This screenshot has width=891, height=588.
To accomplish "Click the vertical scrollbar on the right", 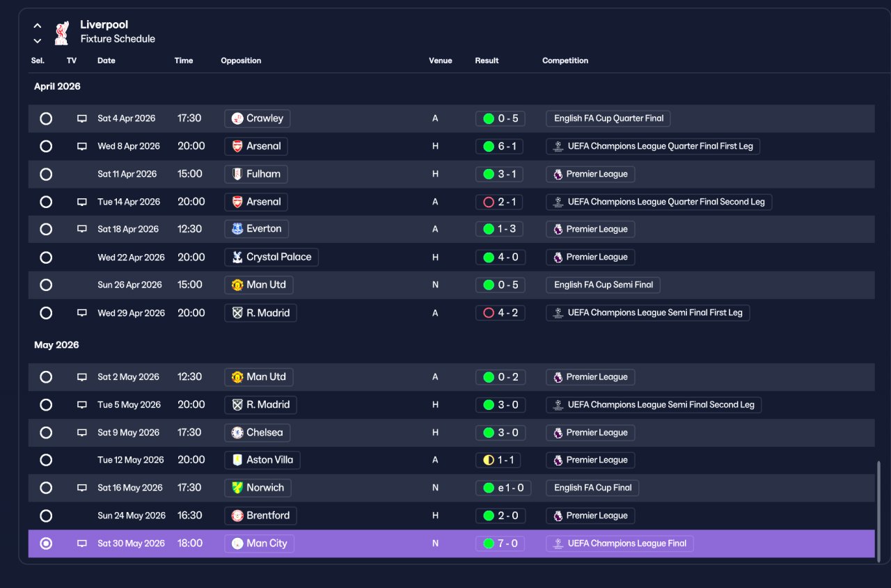I will point(880,511).
